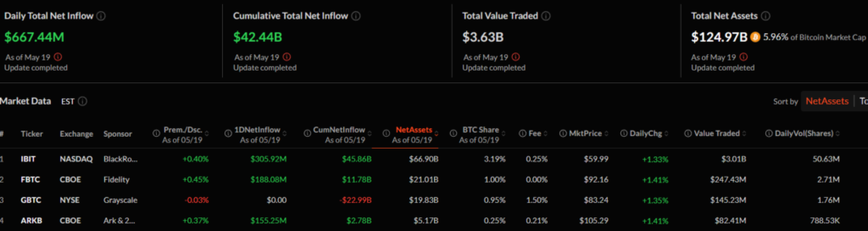The width and height of the screenshot is (868, 231).
Task: Click info icon next to Total Net Assets
Action: pos(766,16)
